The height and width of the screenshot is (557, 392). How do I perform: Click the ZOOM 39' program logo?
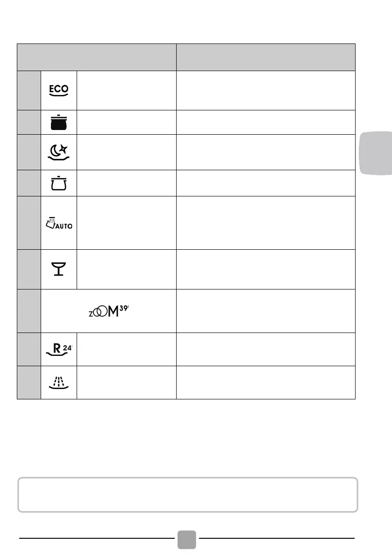click(109, 311)
